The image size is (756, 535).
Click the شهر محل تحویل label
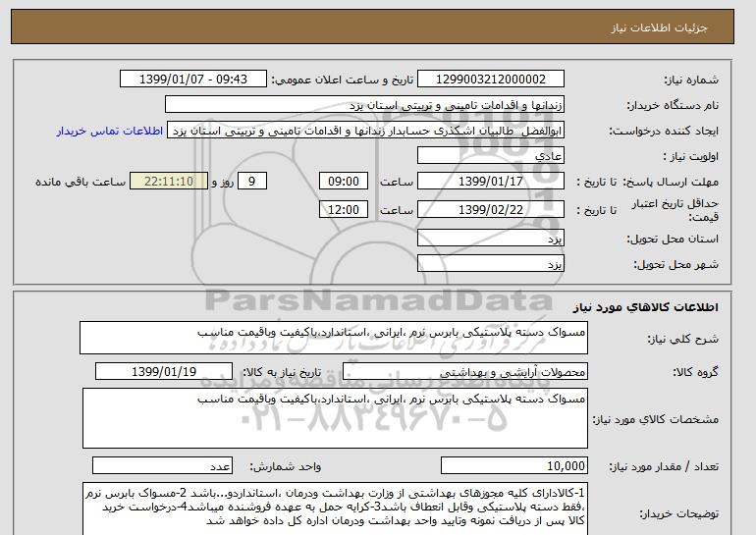click(675, 265)
